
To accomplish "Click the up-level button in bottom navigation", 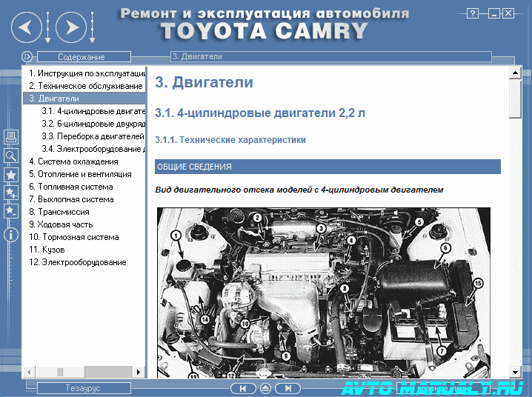I will (x=265, y=388).
